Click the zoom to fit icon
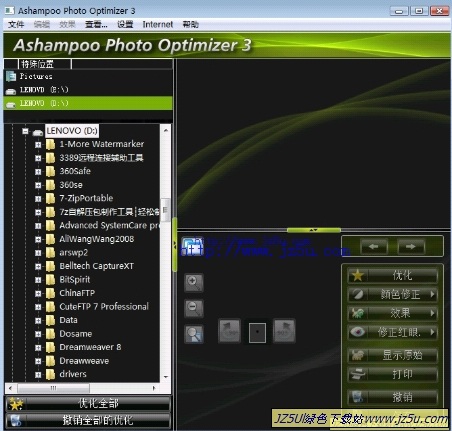Image resolution: width=452 pixels, height=431 pixels. point(194,334)
